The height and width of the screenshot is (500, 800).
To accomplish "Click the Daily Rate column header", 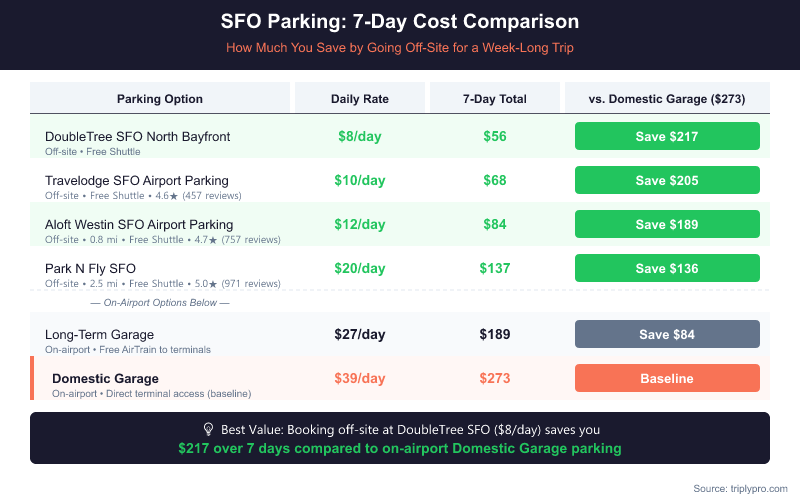I will click(x=360, y=99).
